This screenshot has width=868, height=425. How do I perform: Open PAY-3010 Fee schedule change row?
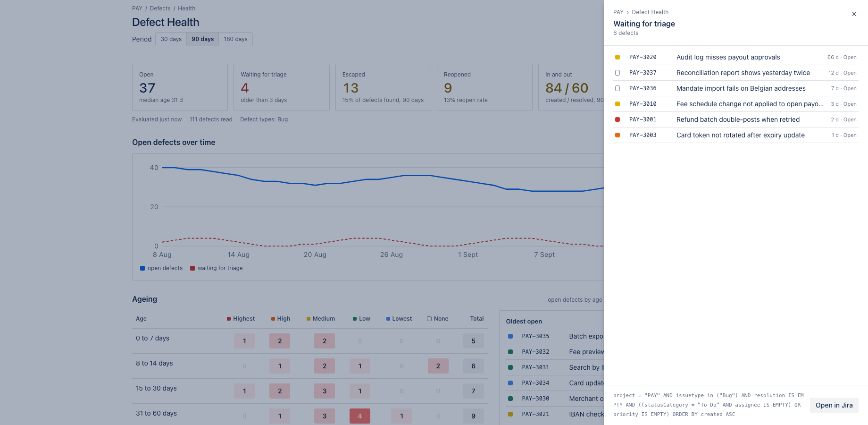point(736,104)
